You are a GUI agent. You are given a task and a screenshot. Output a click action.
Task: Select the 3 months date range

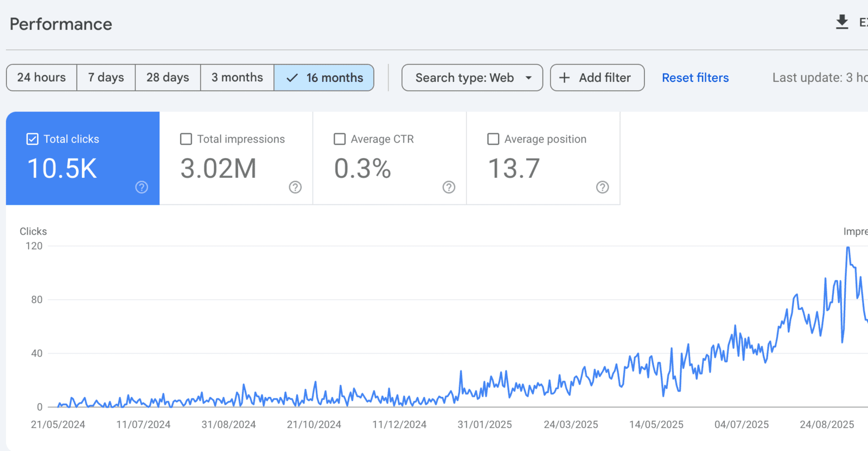coord(237,78)
